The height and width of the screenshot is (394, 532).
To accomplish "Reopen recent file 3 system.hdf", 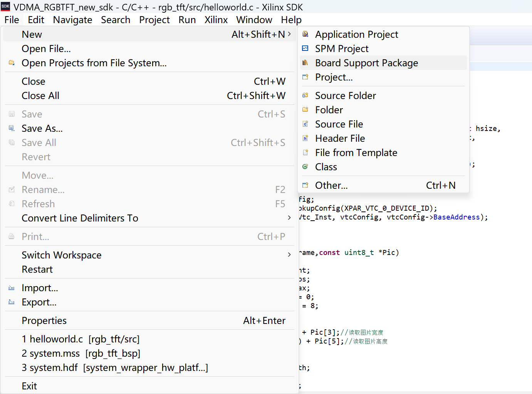I will point(149,367).
